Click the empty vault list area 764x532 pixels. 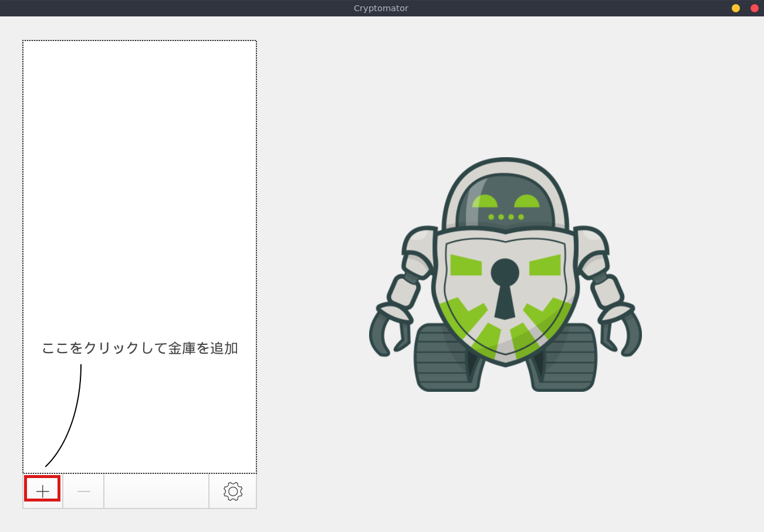pyautogui.click(x=140, y=176)
